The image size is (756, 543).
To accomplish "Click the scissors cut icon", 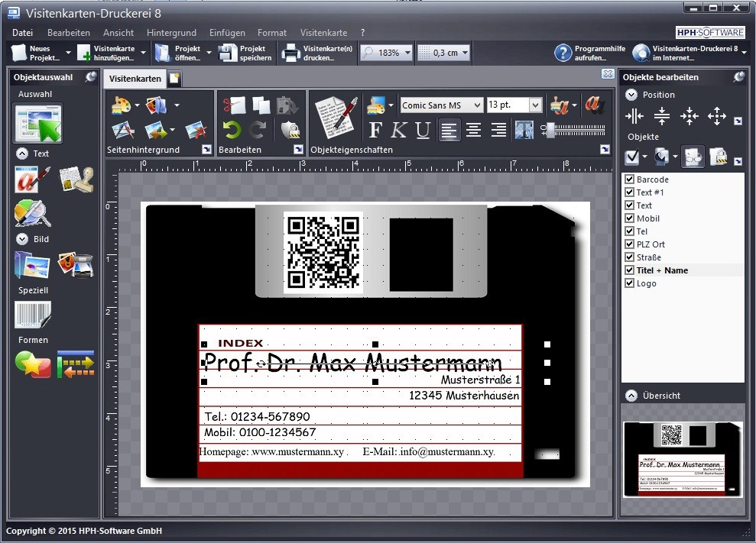I will click(234, 105).
